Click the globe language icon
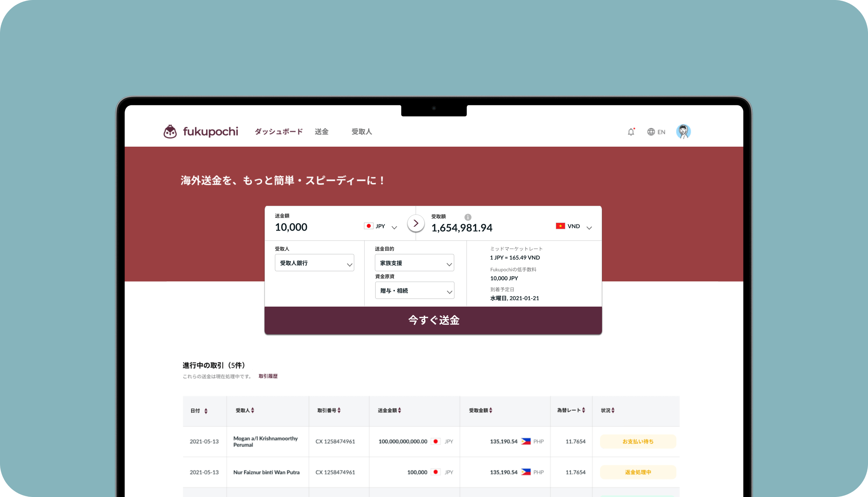The height and width of the screenshot is (497, 868). point(651,132)
